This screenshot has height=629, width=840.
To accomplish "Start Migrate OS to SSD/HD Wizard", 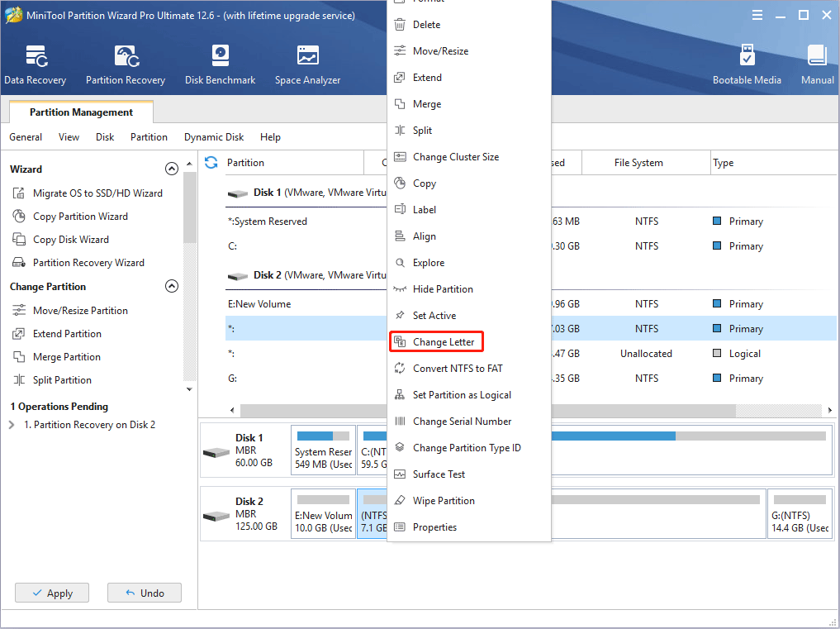I will [88, 193].
